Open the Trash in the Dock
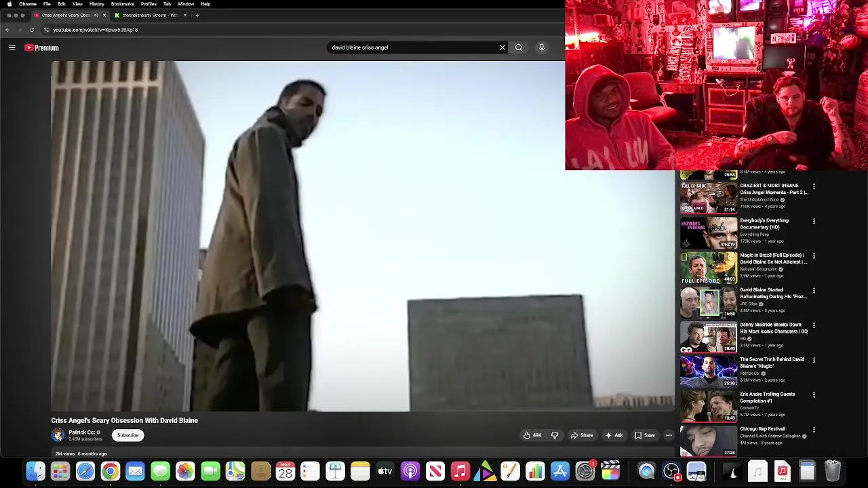This screenshot has width=868, height=488. click(x=832, y=471)
